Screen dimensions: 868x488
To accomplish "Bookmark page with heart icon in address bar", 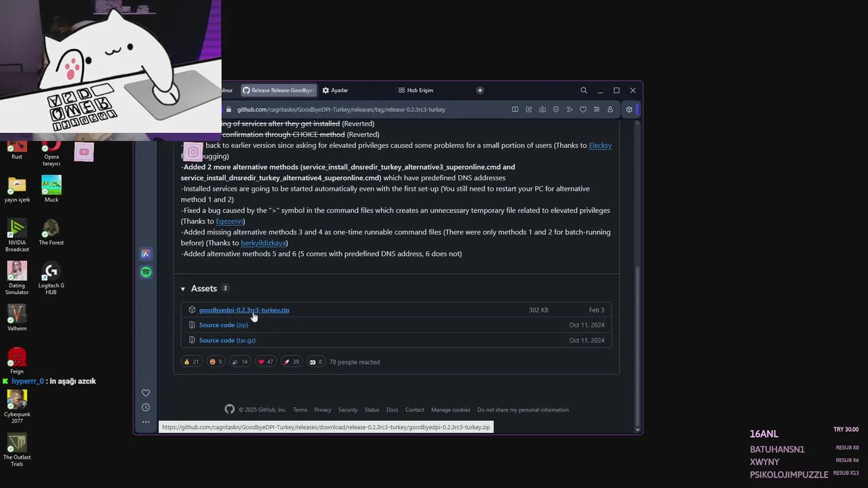I will pos(583,109).
